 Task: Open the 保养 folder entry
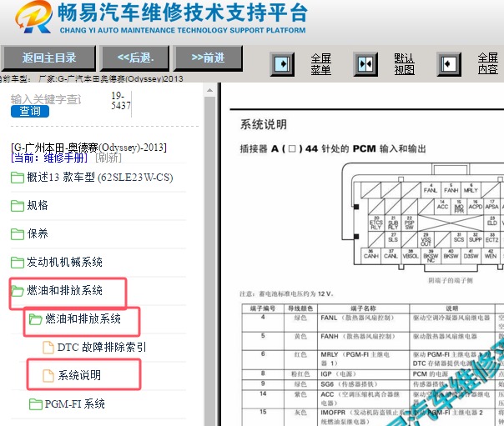tap(38, 233)
